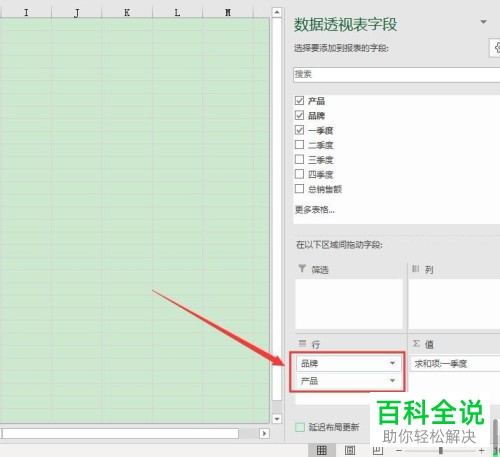Click the vertical scrollbar up arrow

point(277,13)
